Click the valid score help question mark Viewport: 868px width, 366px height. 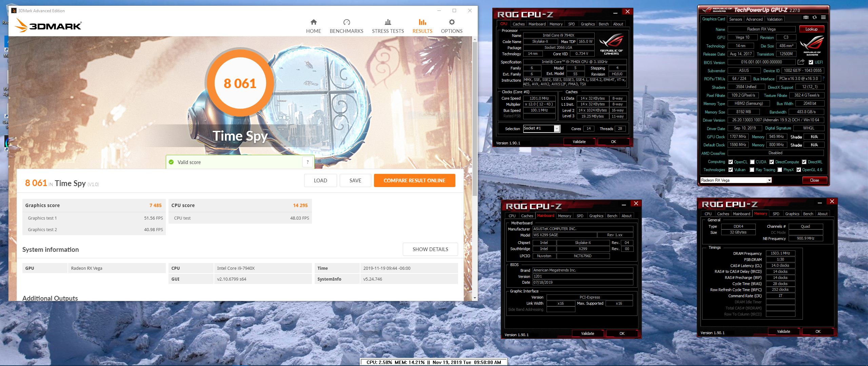coord(308,162)
